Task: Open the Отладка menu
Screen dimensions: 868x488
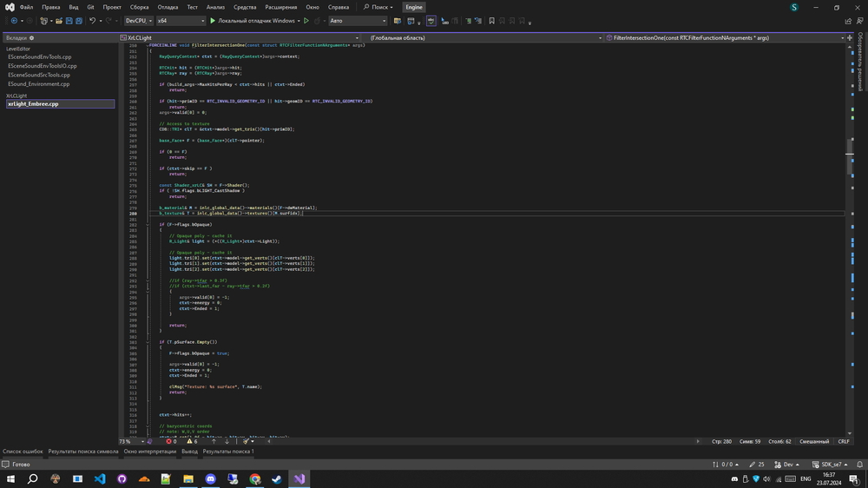Action: [168, 7]
